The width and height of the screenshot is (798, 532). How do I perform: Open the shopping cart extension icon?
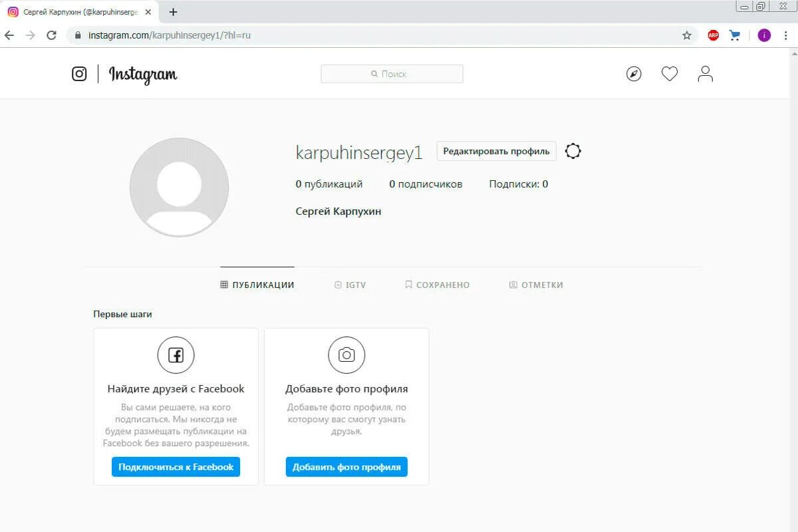(x=735, y=35)
